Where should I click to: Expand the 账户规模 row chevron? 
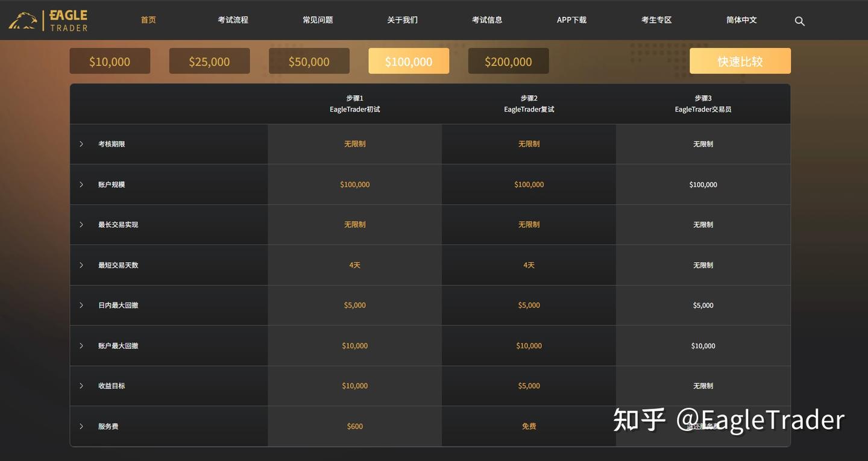pos(81,184)
